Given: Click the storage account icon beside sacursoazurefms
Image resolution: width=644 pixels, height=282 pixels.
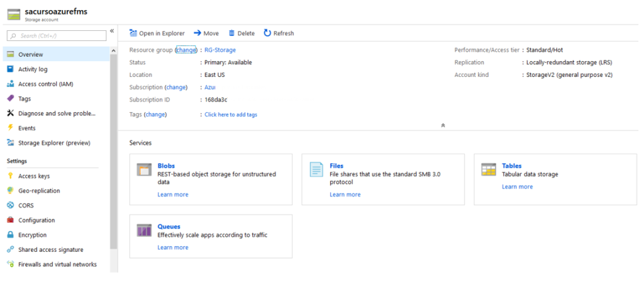Looking at the screenshot, I should point(14,14).
